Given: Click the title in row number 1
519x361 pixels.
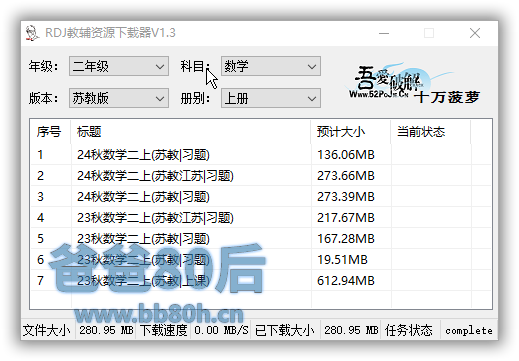Looking at the screenshot, I should [143, 155].
